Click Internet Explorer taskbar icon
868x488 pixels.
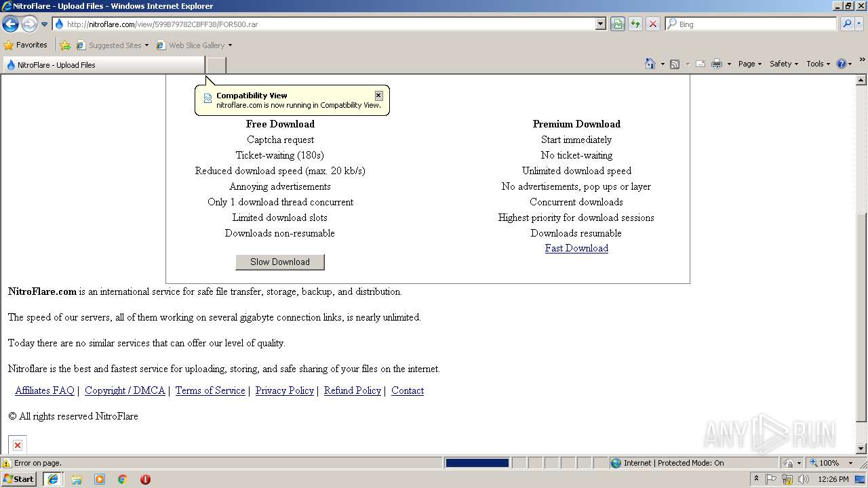coord(53,479)
